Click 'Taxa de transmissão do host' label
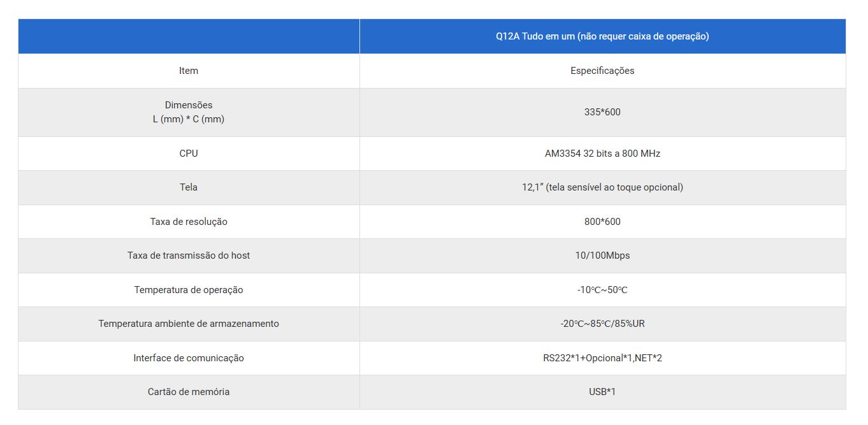This screenshot has width=868, height=425. pos(189,256)
